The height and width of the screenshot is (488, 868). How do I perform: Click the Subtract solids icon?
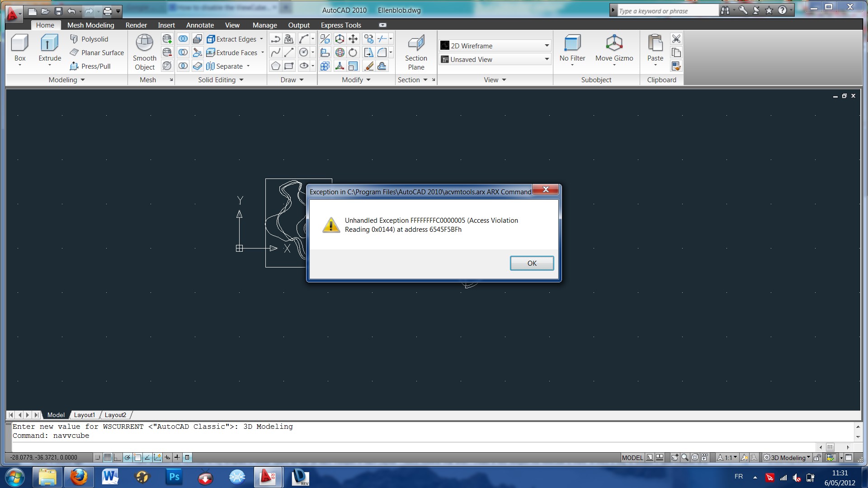click(x=183, y=52)
